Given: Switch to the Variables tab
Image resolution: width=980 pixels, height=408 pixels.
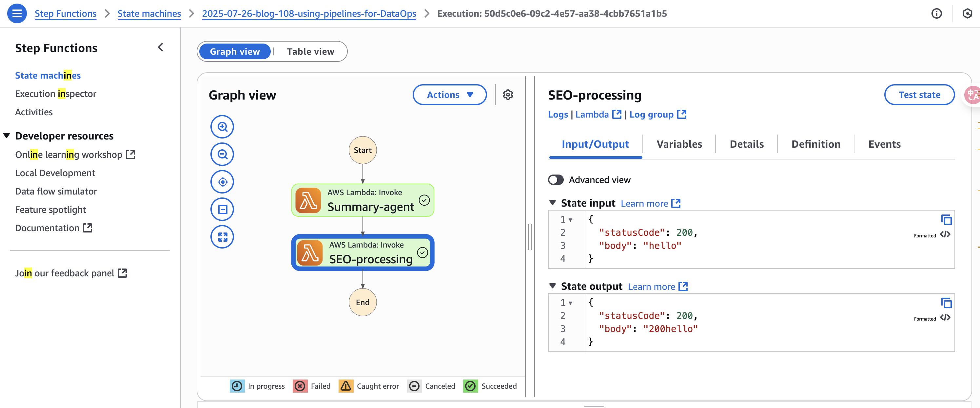Looking at the screenshot, I should click(679, 144).
